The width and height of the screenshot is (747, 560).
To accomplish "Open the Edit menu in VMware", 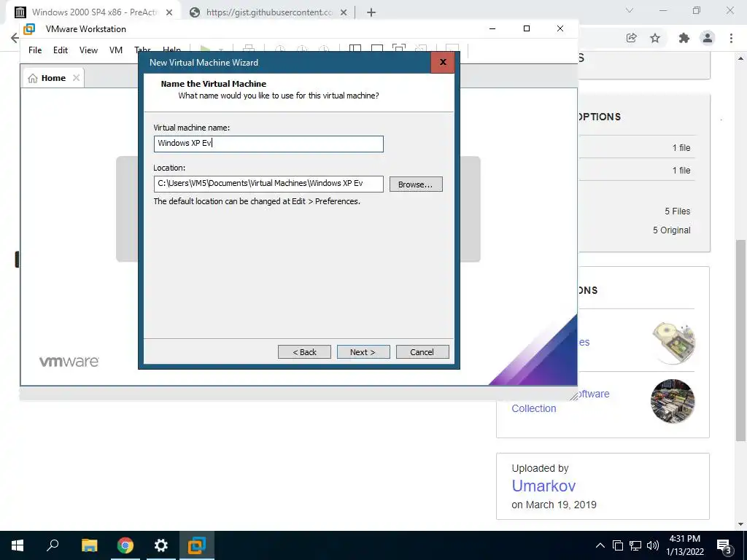I will coord(61,50).
